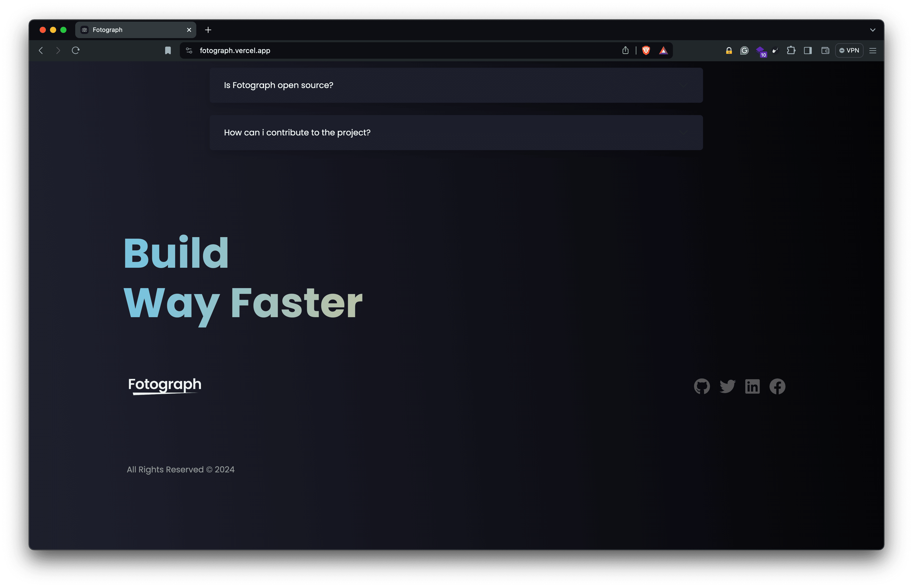The width and height of the screenshot is (913, 588).
Task: Open the extension icon beside the badge 10 extension
Action: coord(775,50)
